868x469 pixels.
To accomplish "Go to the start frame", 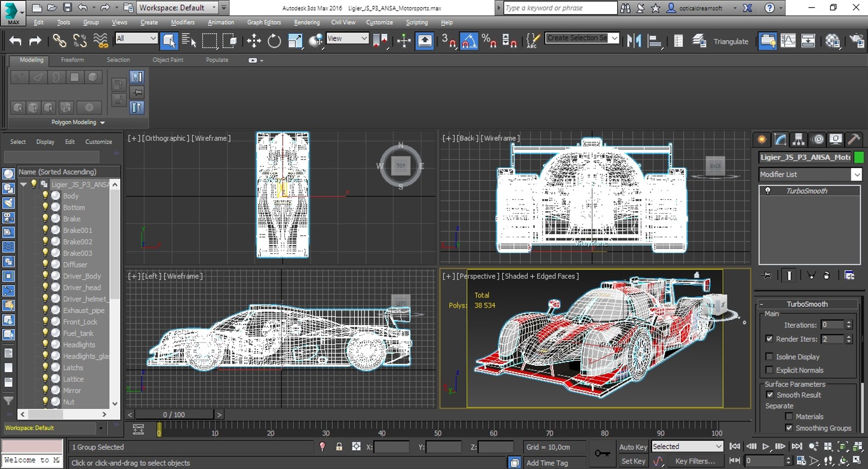I will point(735,446).
